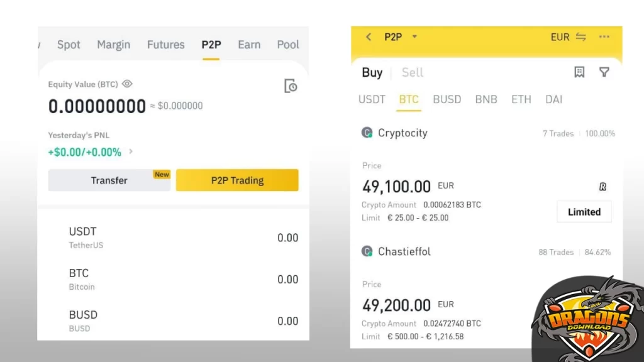The height and width of the screenshot is (362, 644).
Task: Open the transaction history icon
Action: [x=290, y=85]
